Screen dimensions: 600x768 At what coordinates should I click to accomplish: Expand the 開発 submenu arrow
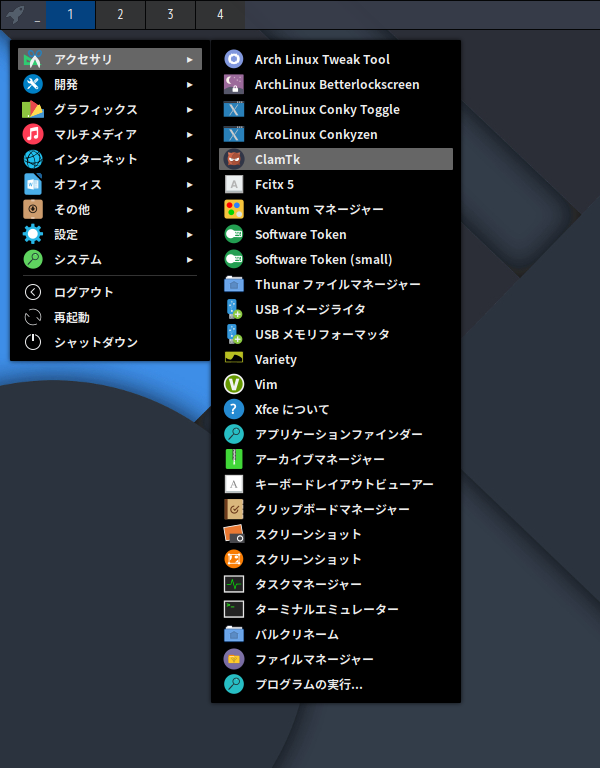190,85
